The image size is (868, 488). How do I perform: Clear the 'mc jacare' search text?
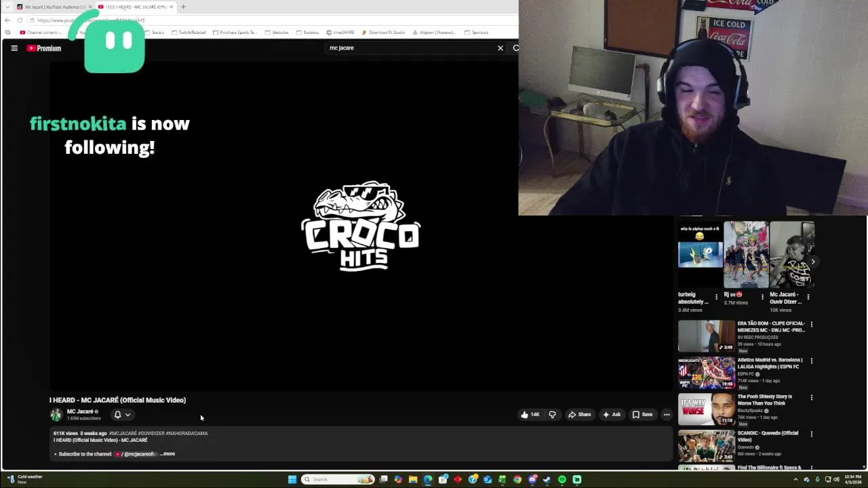(500, 48)
